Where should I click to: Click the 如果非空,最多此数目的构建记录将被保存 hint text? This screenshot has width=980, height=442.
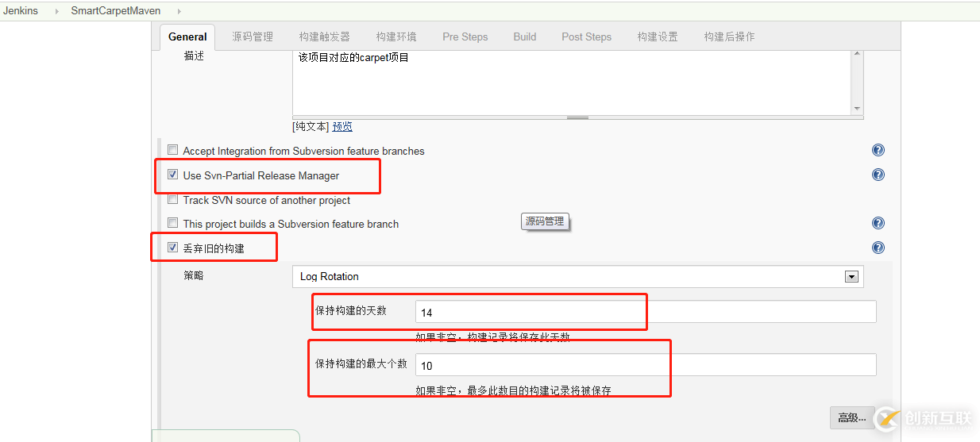[x=513, y=390]
